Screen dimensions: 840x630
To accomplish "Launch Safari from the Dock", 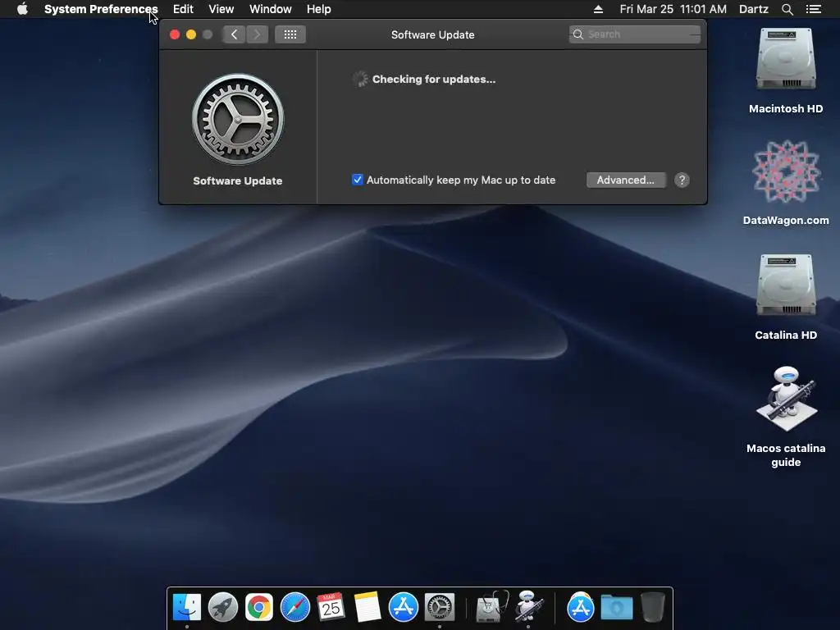I will [295, 607].
